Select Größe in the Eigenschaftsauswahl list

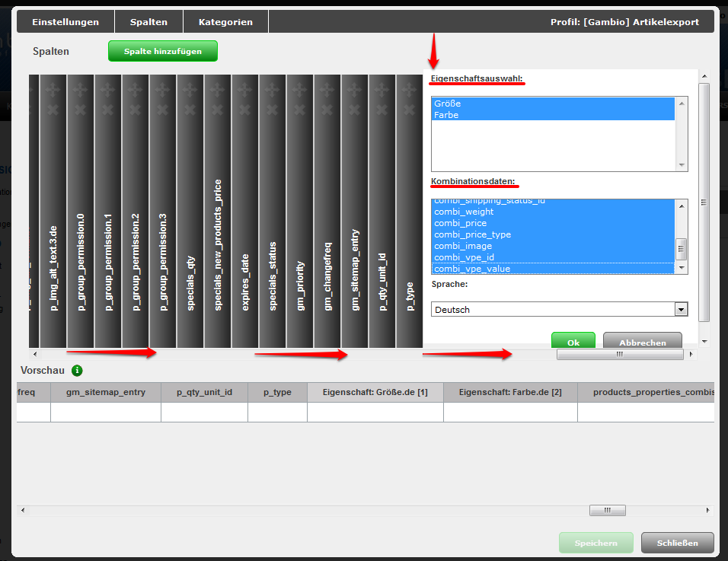pyautogui.click(x=447, y=104)
